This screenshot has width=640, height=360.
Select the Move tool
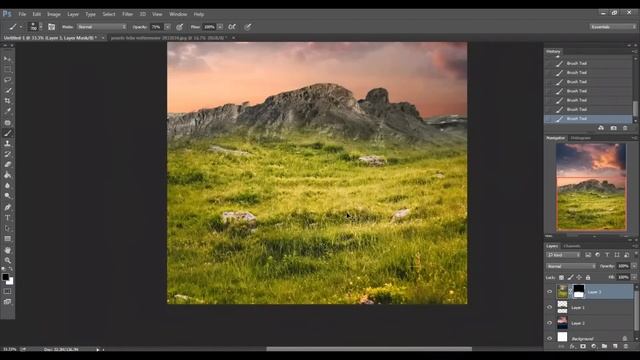pyautogui.click(x=7, y=59)
